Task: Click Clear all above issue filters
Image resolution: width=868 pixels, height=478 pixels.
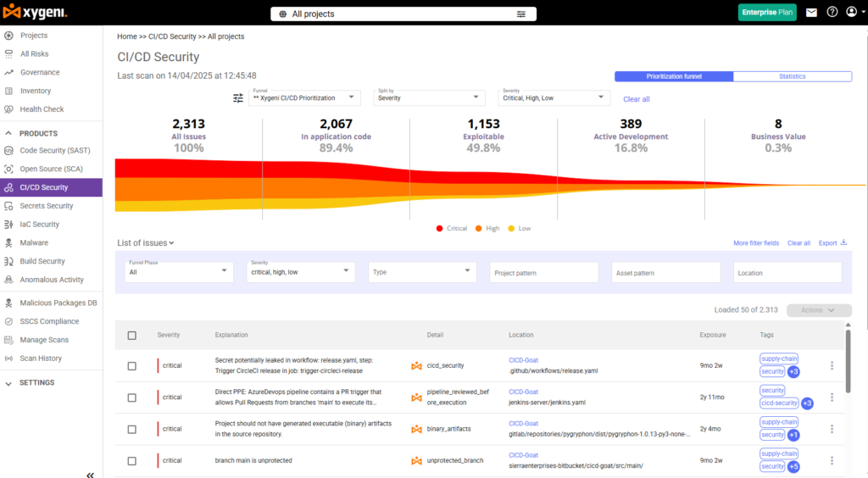Action: click(798, 243)
